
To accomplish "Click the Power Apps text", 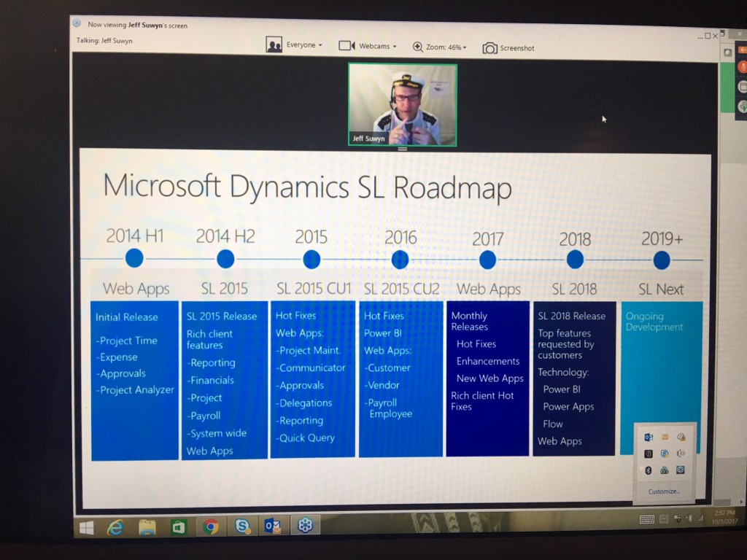I will (568, 407).
